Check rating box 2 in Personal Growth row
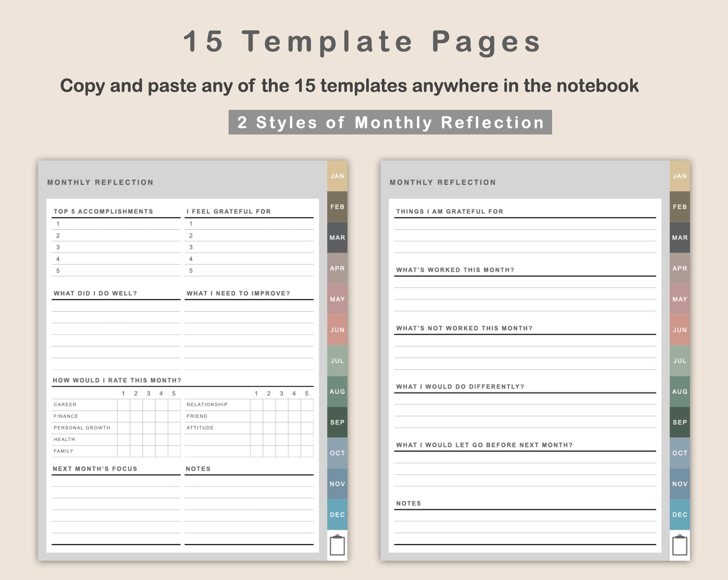Image resolution: width=728 pixels, height=580 pixels. pos(136,428)
